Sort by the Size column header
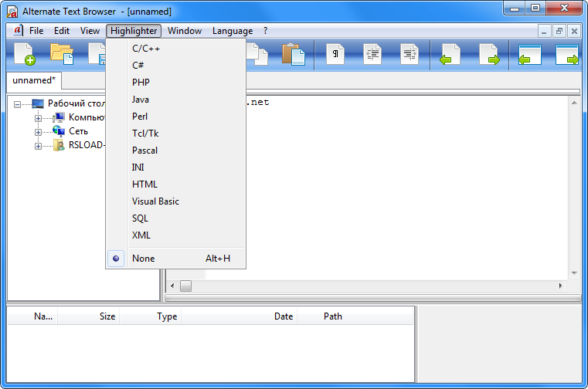 click(x=89, y=316)
